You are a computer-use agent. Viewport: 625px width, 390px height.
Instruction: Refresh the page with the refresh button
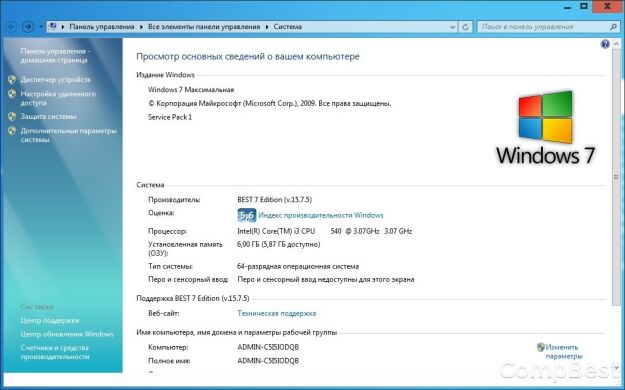click(x=465, y=27)
